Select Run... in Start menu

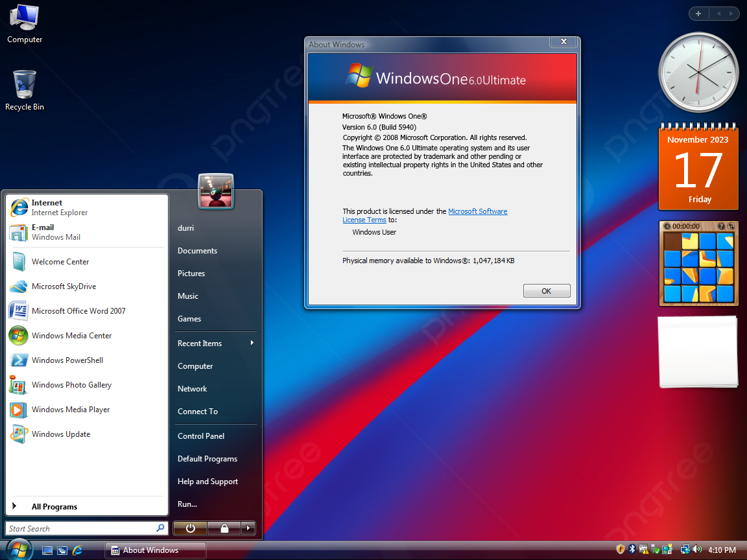(215, 504)
